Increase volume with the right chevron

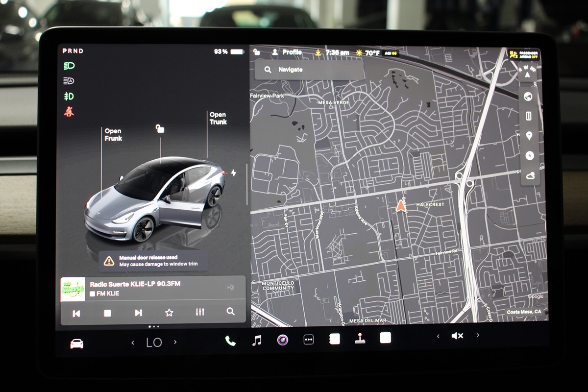478,336
